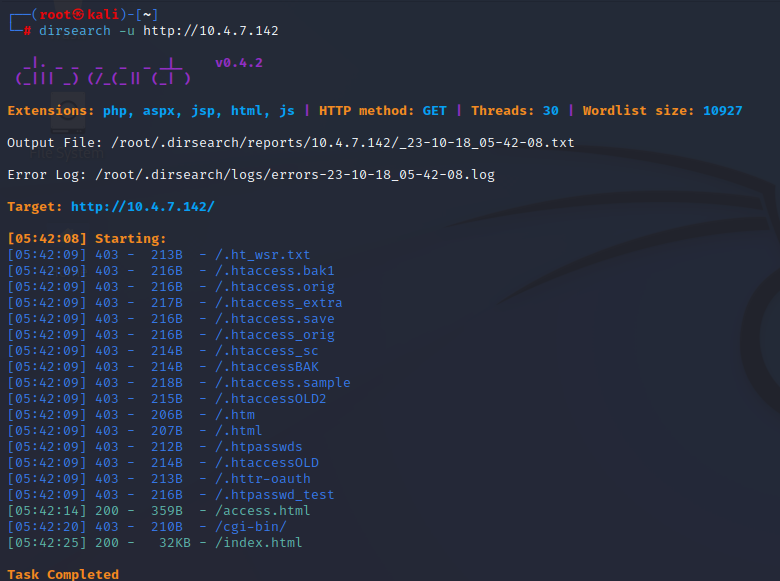
Task: Click the Output File report path
Action: click(x=342, y=143)
